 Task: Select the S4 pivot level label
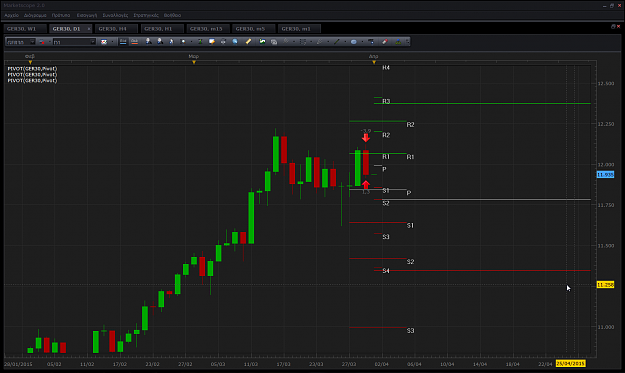pos(386,271)
